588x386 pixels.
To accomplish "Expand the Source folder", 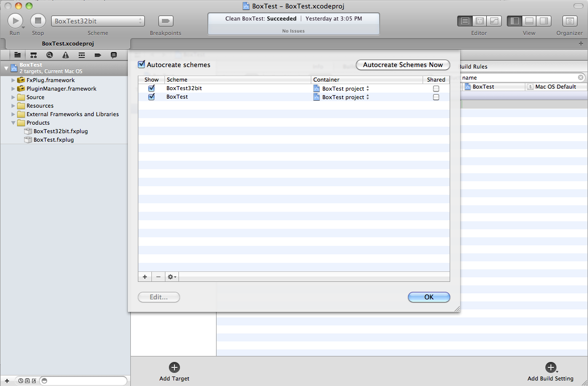I will [14, 97].
